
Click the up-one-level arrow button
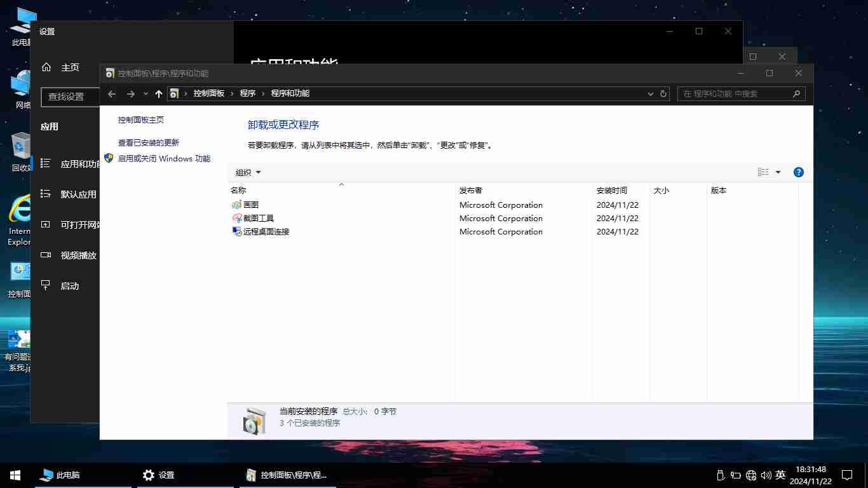click(159, 94)
